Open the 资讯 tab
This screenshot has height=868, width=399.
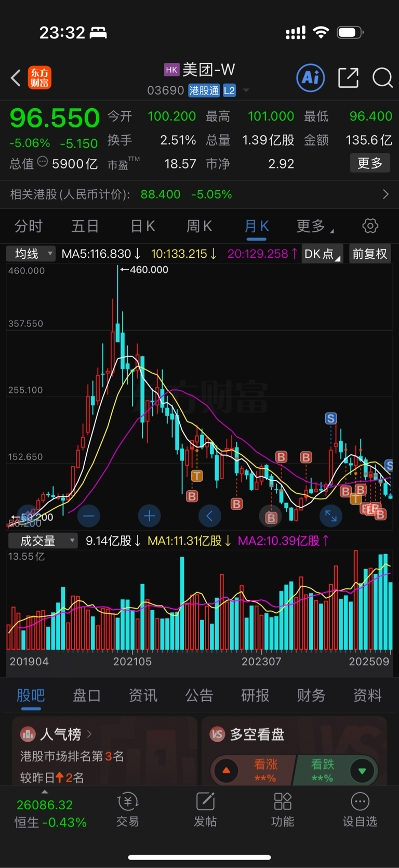pyautogui.click(x=143, y=695)
